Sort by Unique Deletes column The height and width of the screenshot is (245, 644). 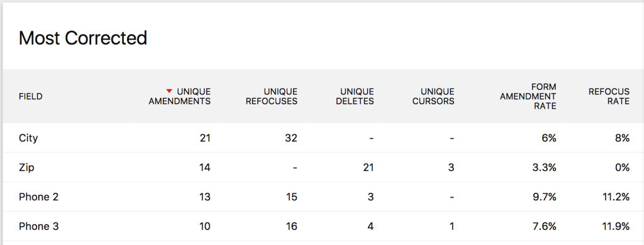355,96
